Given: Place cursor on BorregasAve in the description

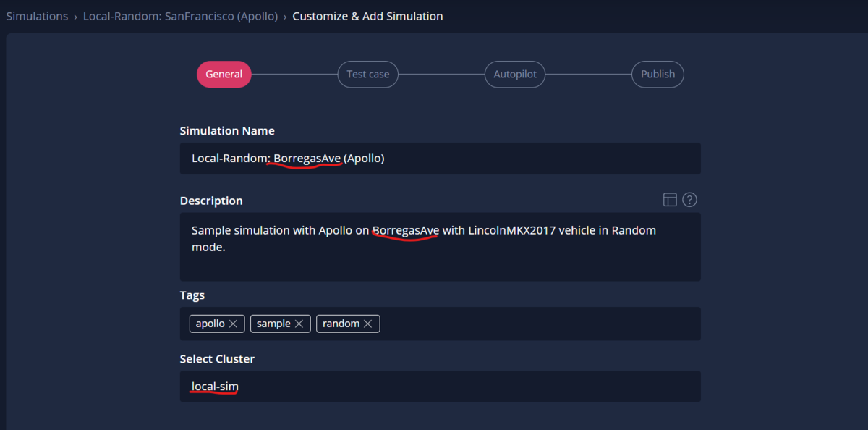Looking at the screenshot, I should coord(406,230).
